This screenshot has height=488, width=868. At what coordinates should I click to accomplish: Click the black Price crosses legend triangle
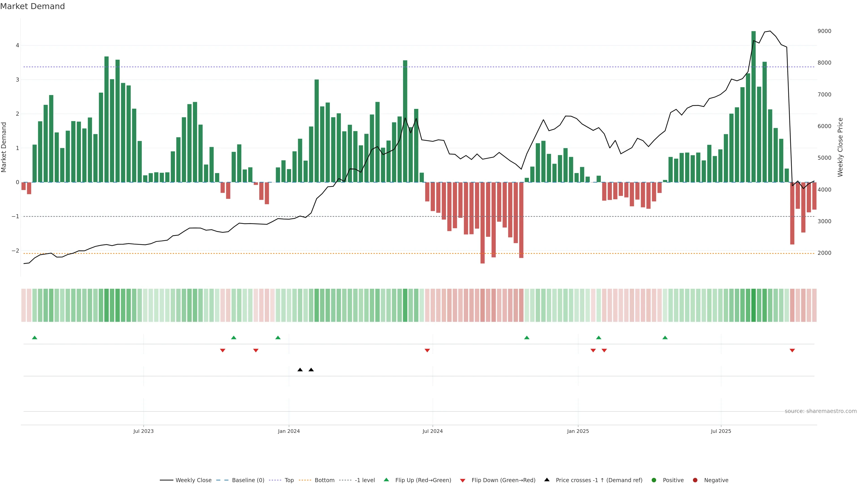pos(547,480)
